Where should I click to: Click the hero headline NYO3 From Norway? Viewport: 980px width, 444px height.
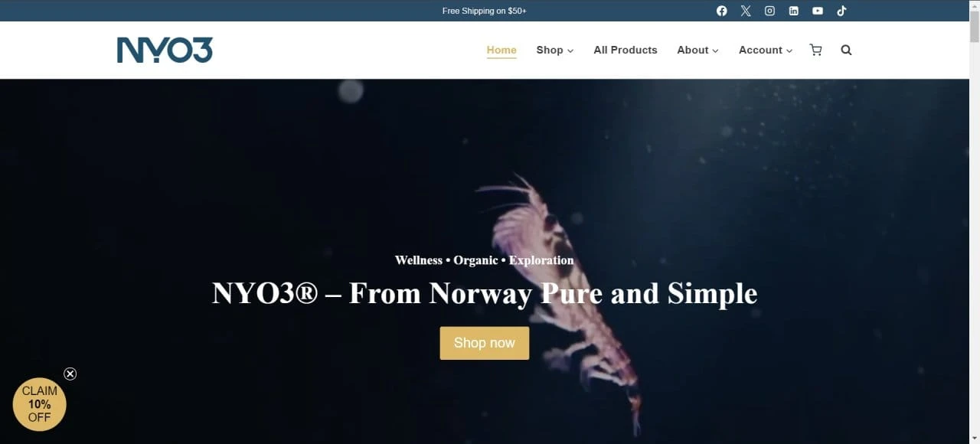pos(485,294)
